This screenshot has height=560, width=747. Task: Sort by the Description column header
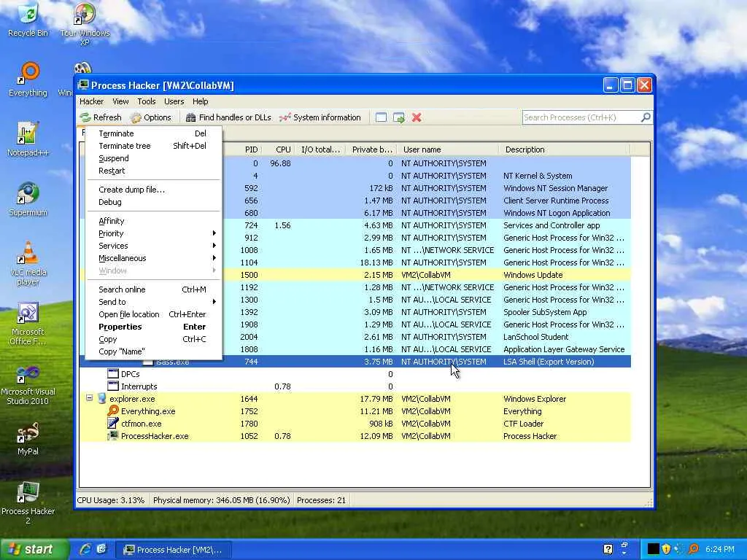click(x=565, y=149)
